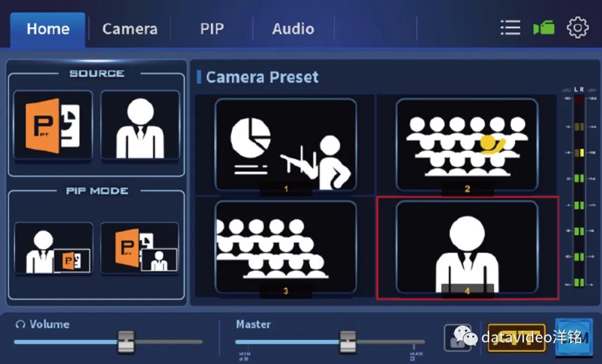Choose PIP mode with slides as main

140,249
